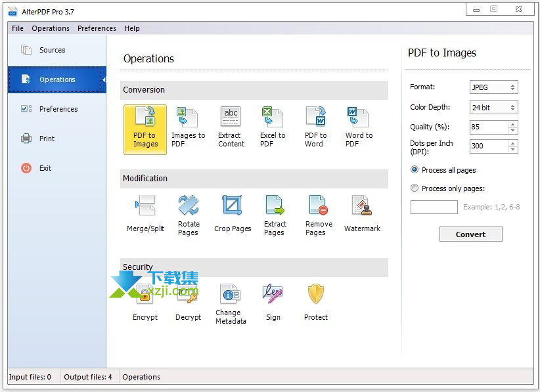Click the Dots per Inch value field
Viewport: 540px width, 392px height.
click(x=489, y=146)
